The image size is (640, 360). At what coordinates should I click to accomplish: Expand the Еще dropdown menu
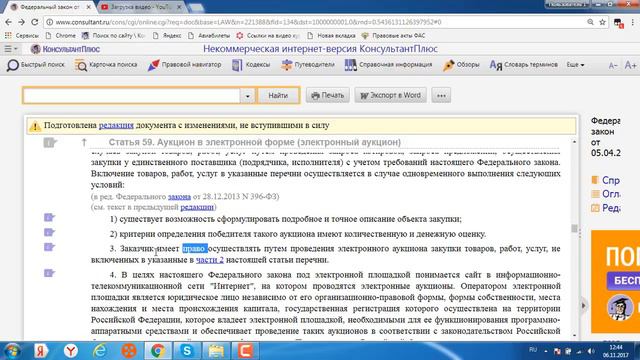point(575,65)
